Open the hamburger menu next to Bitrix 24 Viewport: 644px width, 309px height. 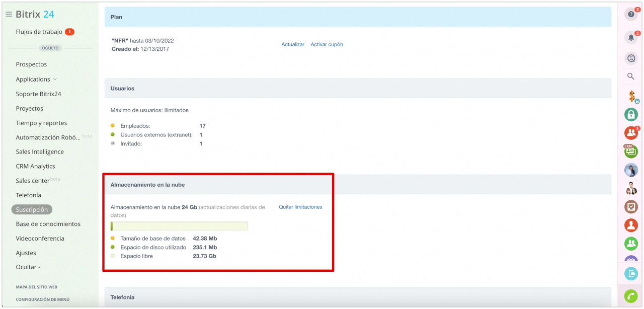pos(9,14)
